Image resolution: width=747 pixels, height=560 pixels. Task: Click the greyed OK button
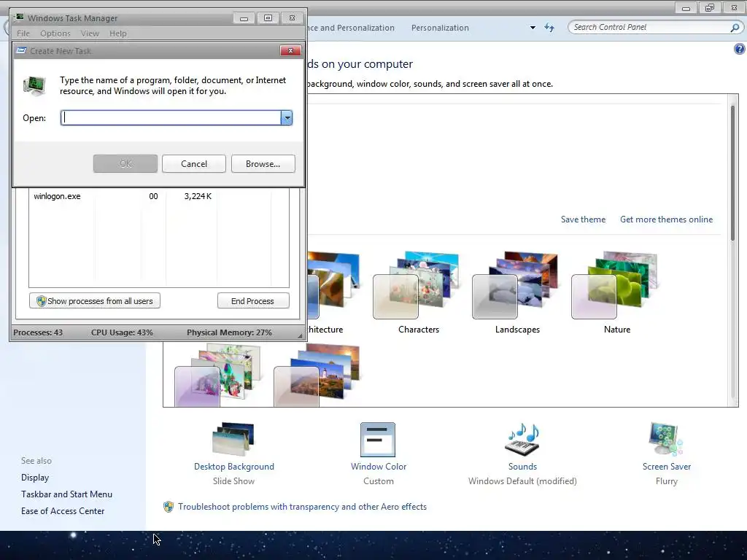125,164
